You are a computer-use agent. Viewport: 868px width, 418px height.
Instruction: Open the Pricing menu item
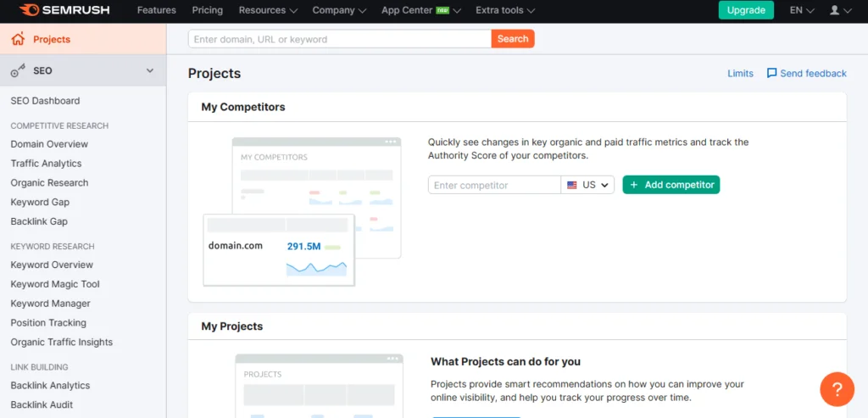207,10
